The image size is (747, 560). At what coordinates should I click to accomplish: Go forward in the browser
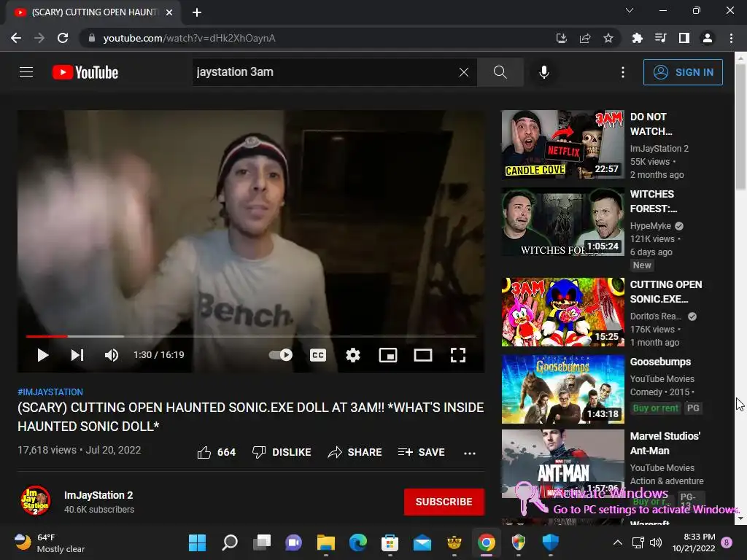(39, 38)
